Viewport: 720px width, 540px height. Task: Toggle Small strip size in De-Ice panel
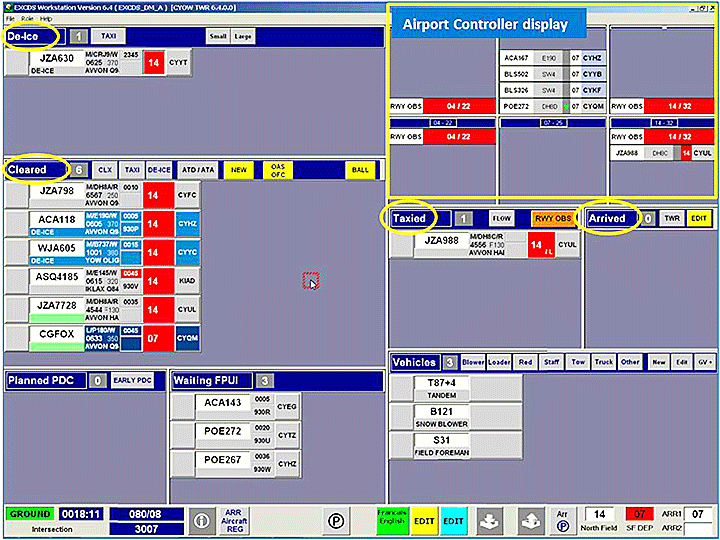click(217, 36)
